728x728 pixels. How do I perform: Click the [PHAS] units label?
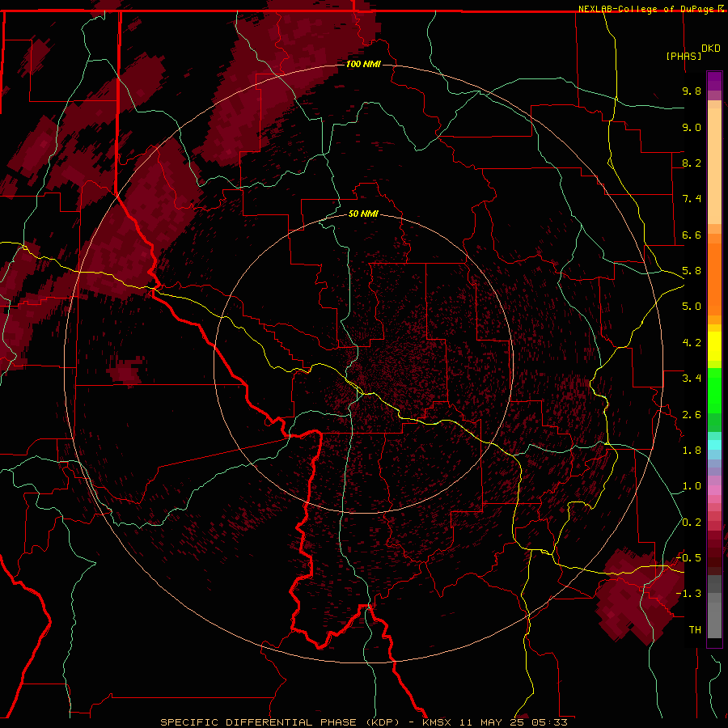(x=684, y=56)
